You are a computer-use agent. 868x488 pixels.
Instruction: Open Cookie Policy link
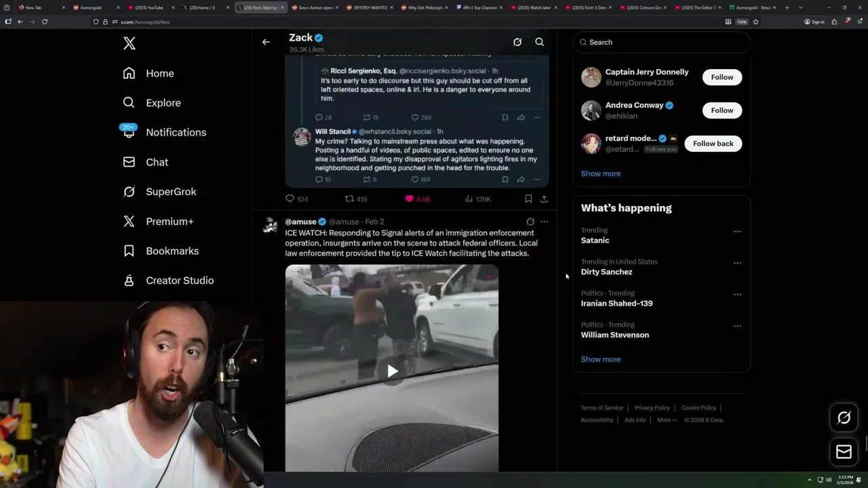point(698,408)
